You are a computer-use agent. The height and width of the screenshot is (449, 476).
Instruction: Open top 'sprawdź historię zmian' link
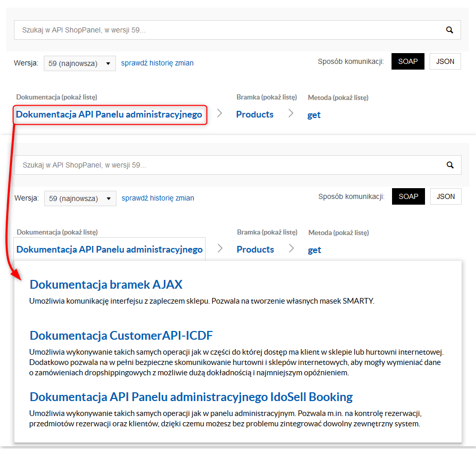pyautogui.click(x=157, y=63)
